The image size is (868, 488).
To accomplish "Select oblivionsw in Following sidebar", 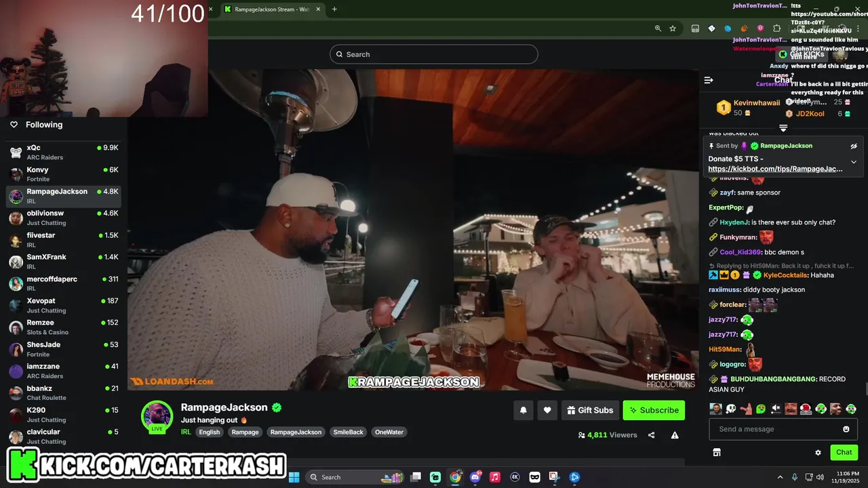I will click(64, 218).
